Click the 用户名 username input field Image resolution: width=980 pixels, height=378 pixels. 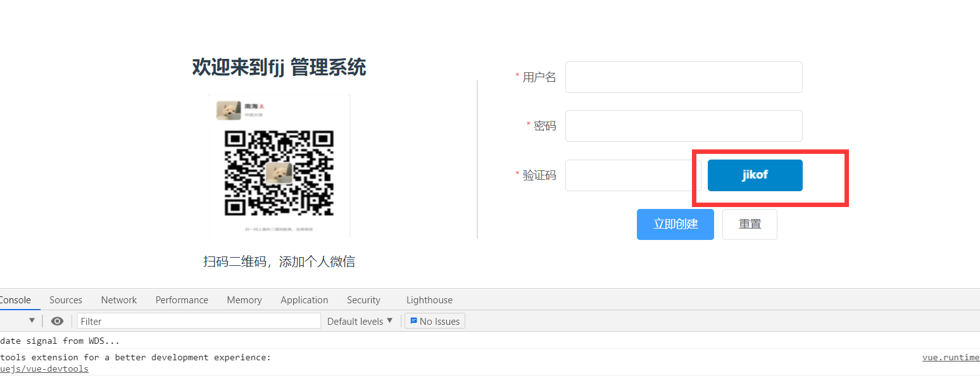pos(684,77)
